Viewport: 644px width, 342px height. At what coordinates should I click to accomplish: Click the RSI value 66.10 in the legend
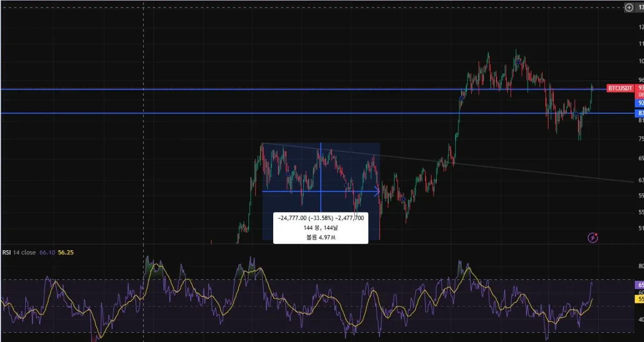(47, 252)
